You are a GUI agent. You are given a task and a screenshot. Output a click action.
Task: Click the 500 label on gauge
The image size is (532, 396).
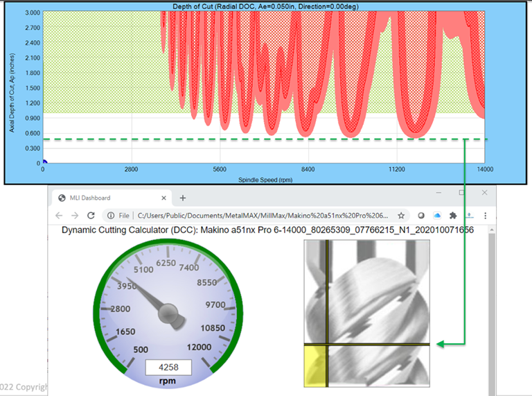(141, 350)
